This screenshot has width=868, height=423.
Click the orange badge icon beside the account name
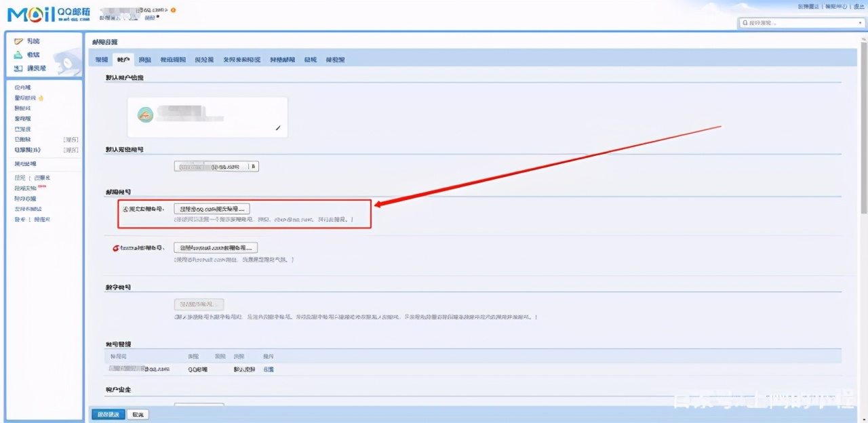click(173, 10)
